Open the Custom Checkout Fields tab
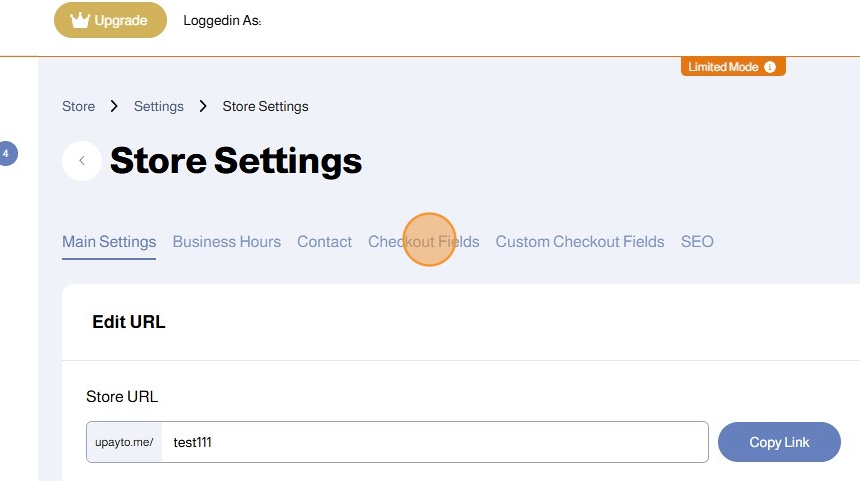Viewport: 860px width, 481px height. click(579, 242)
